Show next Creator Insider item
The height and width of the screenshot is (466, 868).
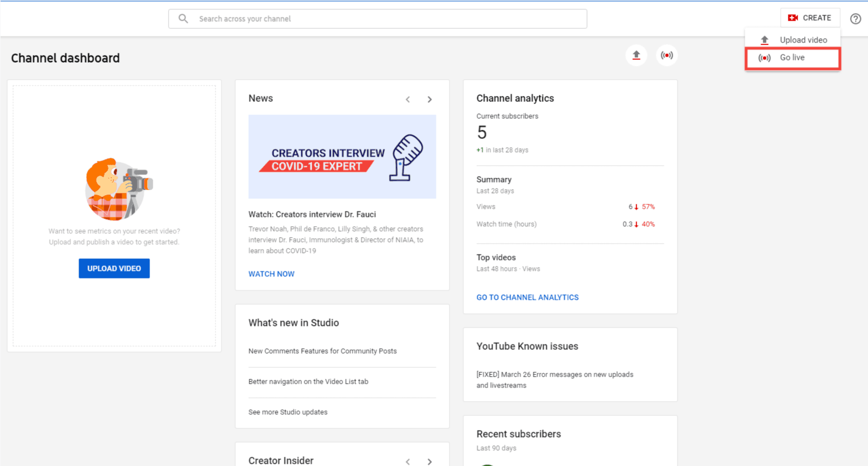[430, 462]
